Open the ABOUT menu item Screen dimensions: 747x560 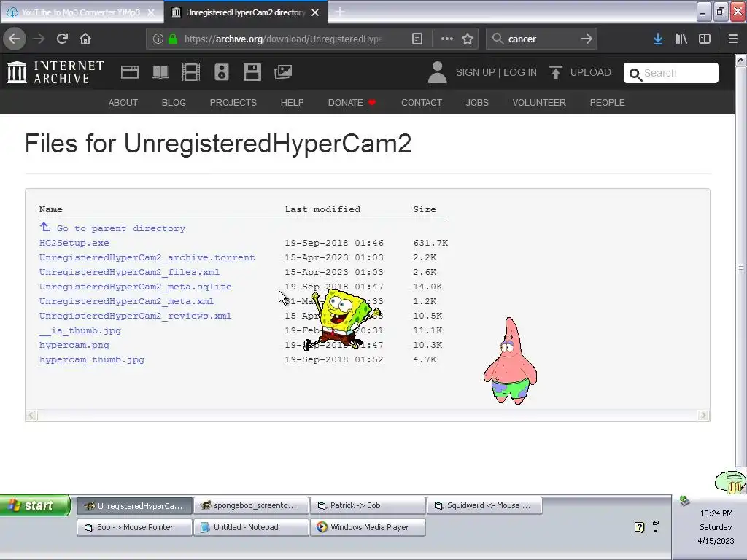pos(123,102)
